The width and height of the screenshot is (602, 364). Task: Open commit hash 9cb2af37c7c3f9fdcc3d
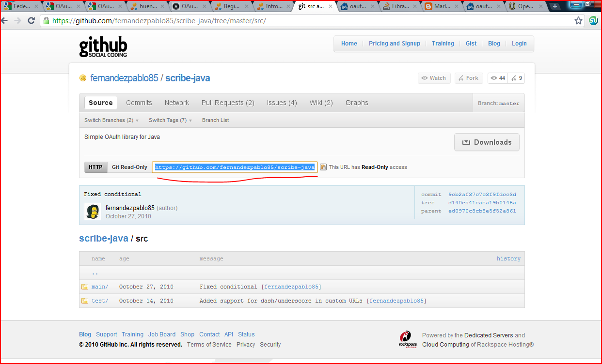[482, 195]
